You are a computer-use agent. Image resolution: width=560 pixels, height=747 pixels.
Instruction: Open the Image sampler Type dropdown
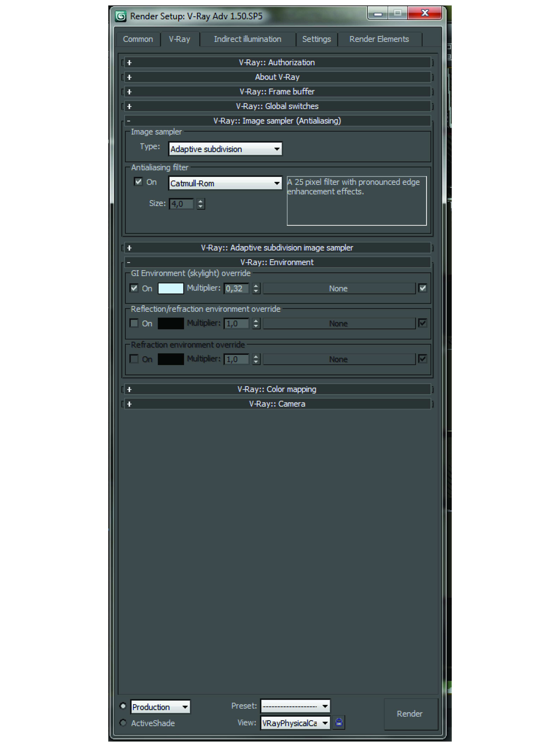225,149
